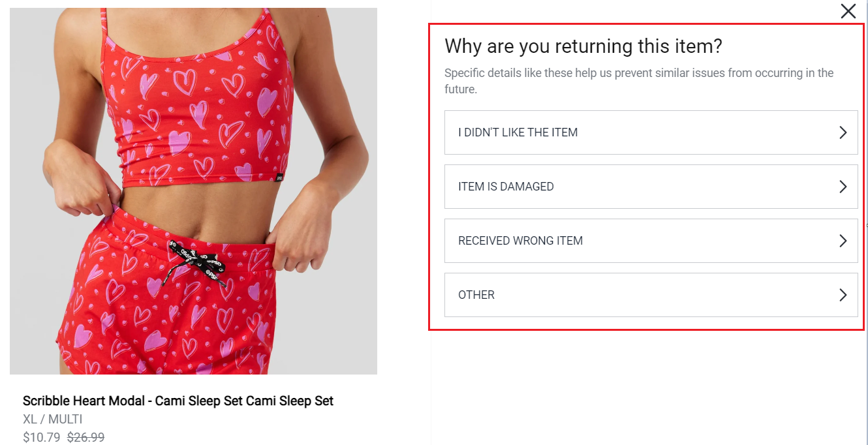Image resolution: width=868 pixels, height=445 pixels.
Task: Choose "I DIDN'T LIKE THE ITEM" reason
Action: 651,132
